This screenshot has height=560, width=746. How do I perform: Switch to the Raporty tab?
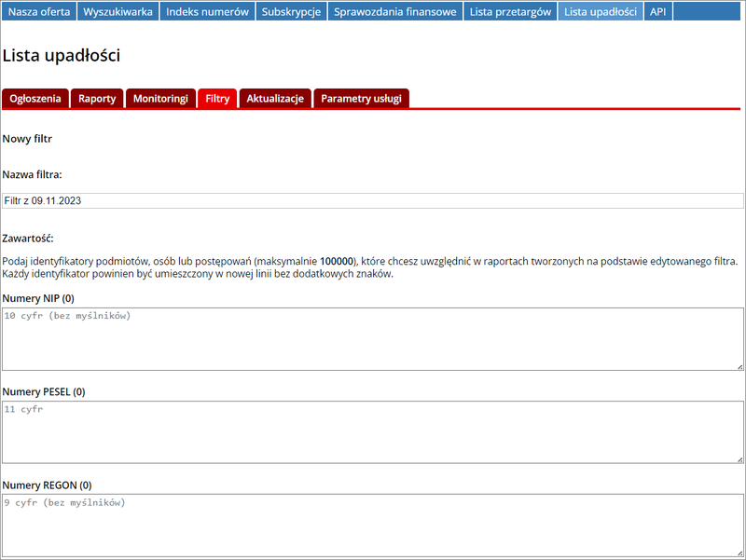(97, 99)
